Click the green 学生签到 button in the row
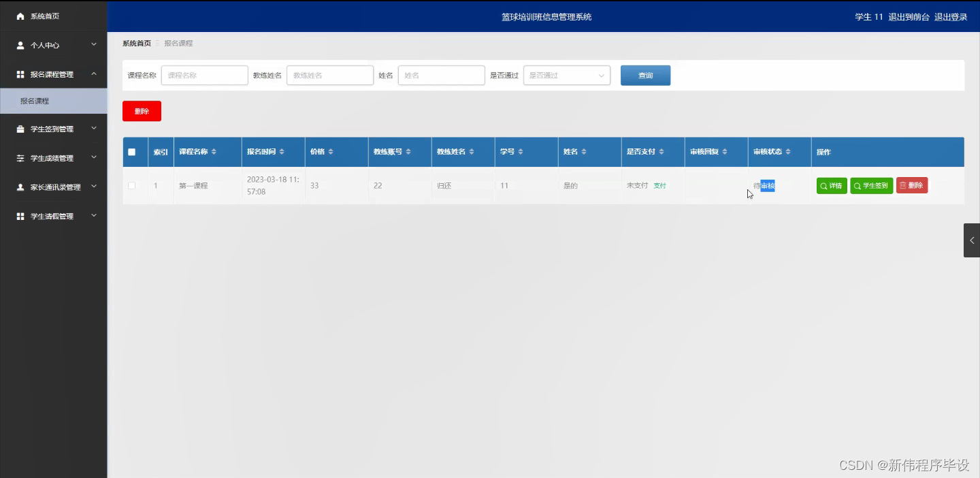Screen dimensions: 980x478 coord(871,185)
